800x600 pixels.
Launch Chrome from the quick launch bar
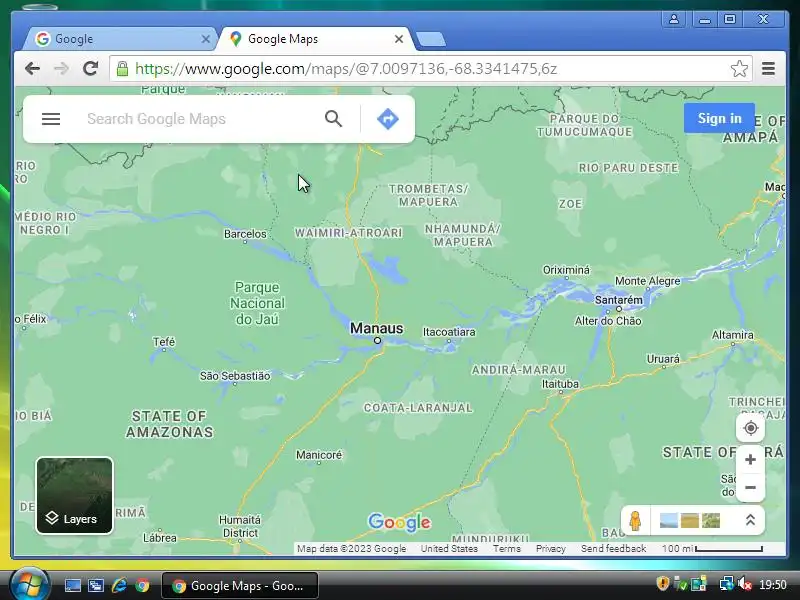pos(142,585)
